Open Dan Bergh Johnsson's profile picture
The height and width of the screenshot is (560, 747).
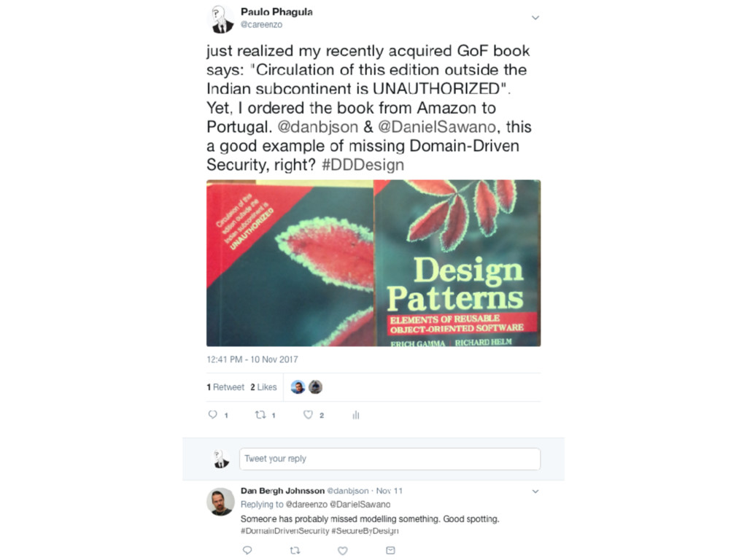[220, 502]
